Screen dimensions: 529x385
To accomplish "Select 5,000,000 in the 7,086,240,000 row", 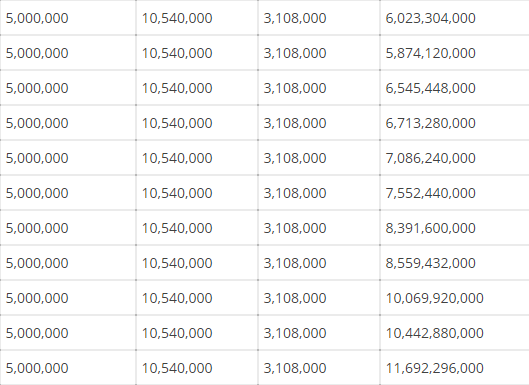I will pyautogui.click(x=68, y=158).
